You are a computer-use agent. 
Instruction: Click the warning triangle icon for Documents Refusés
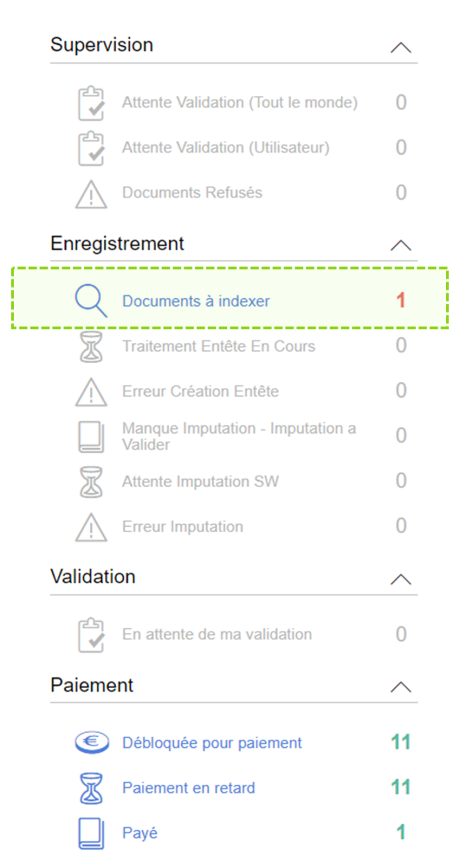point(91,193)
